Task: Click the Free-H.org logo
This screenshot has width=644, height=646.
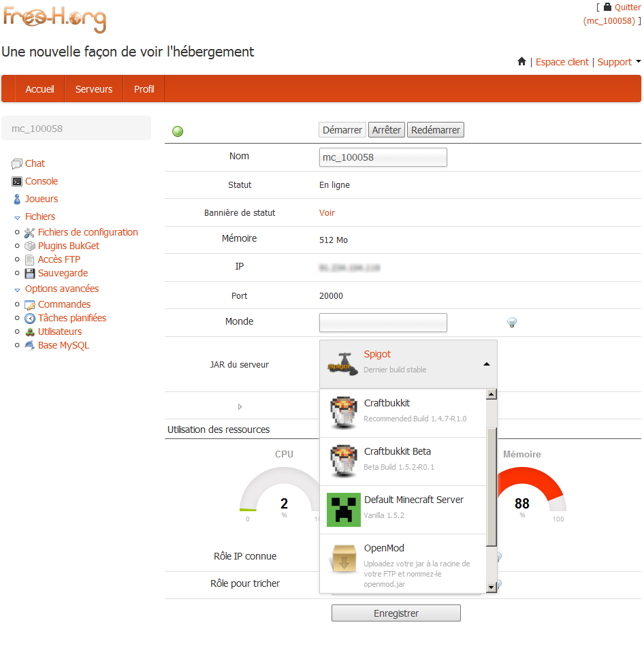Action: click(x=54, y=19)
